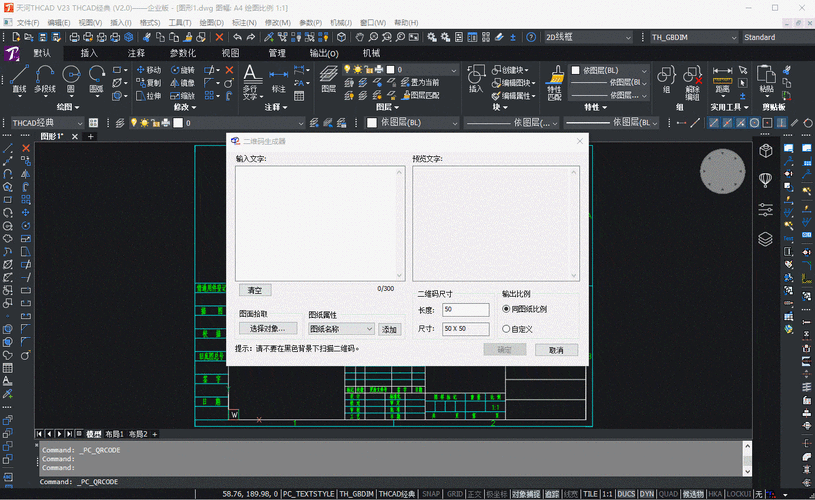Toggle SNAP in the status bar

(431, 494)
